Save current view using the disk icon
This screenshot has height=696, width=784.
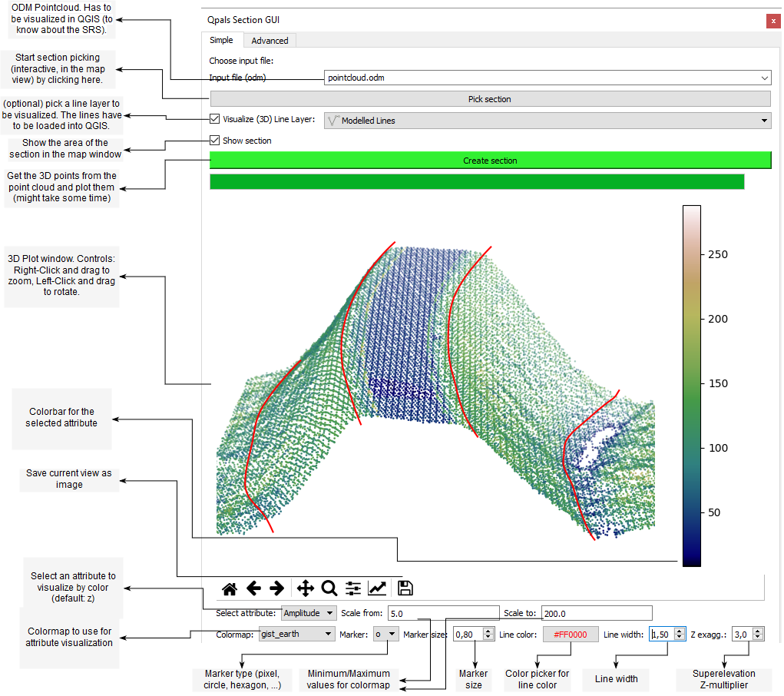point(405,588)
